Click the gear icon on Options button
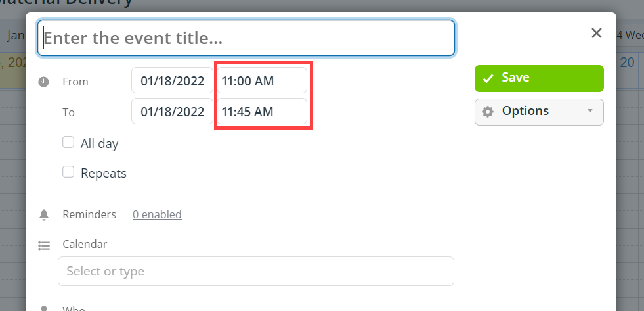The width and height of the screenshot is (644, 311). point(488,112)
